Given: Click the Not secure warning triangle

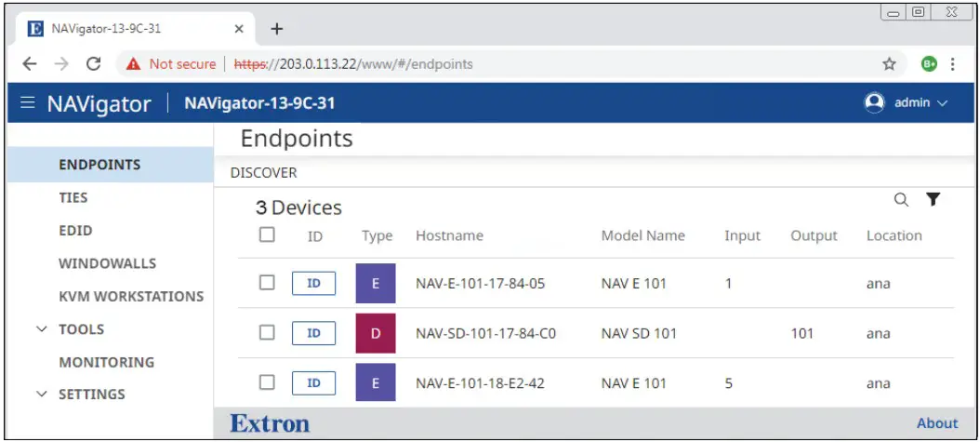Looking at the screenshot, I should coord(133,64).
